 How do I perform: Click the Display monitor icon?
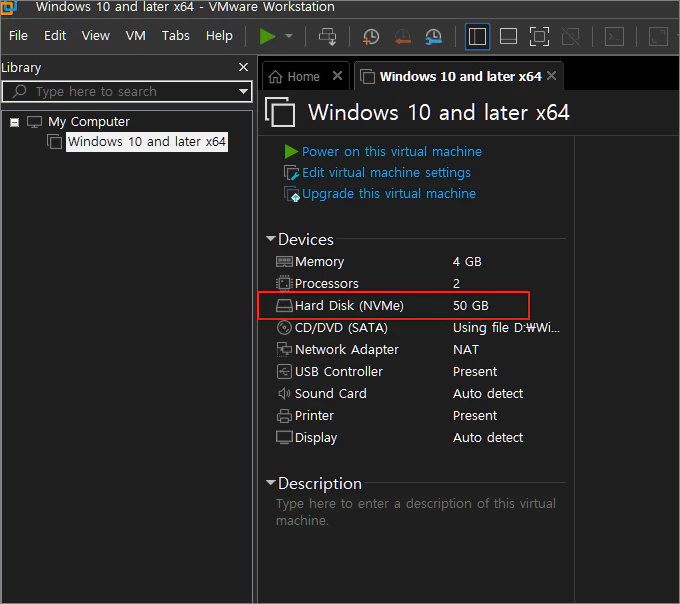click(284, 437)
